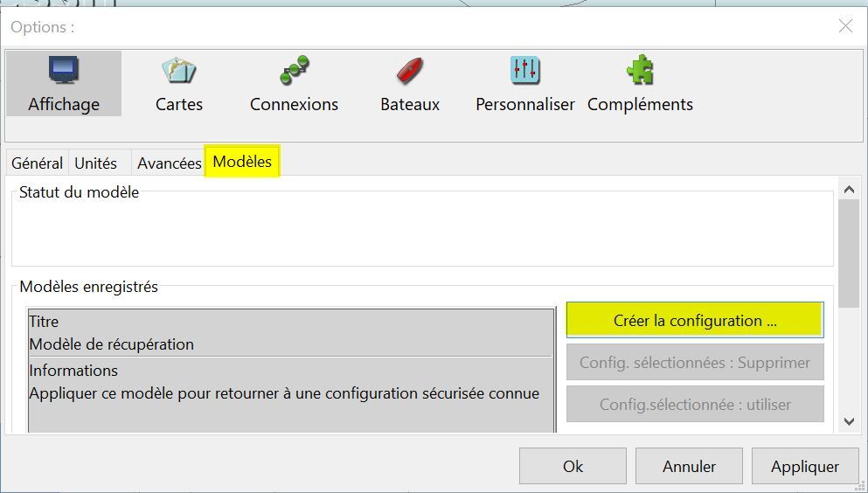Click Créer la configuration button
Image resolution: width=868 pixels, height=493 pixels.
pos(695,321)
